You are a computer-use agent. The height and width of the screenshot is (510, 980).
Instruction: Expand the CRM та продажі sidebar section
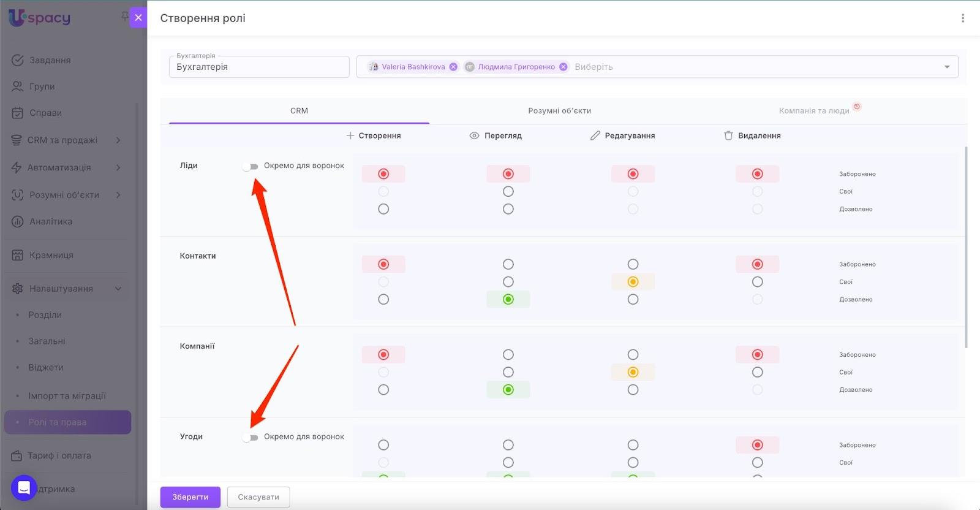pos(118,140)
